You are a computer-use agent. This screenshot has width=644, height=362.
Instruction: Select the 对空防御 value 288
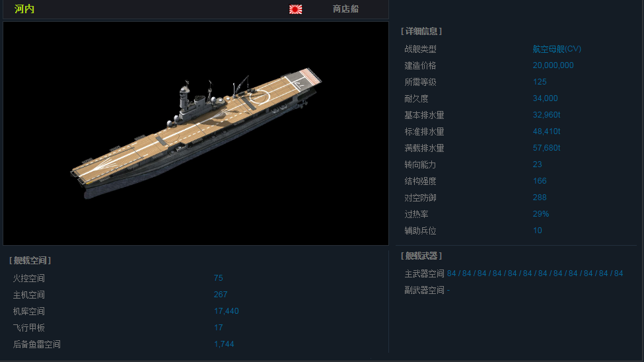click(x=540, y=198)
